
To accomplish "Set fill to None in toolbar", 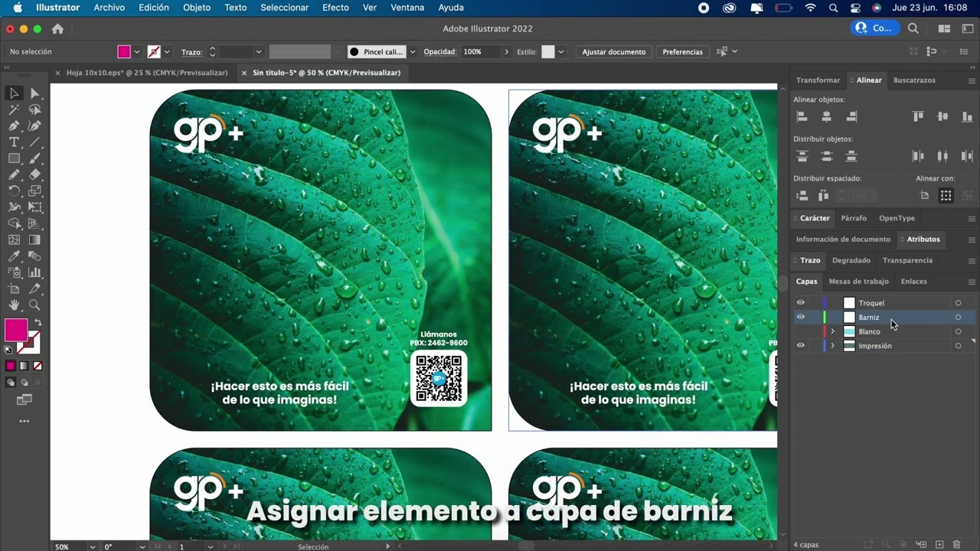I will [x=37, y=366].
